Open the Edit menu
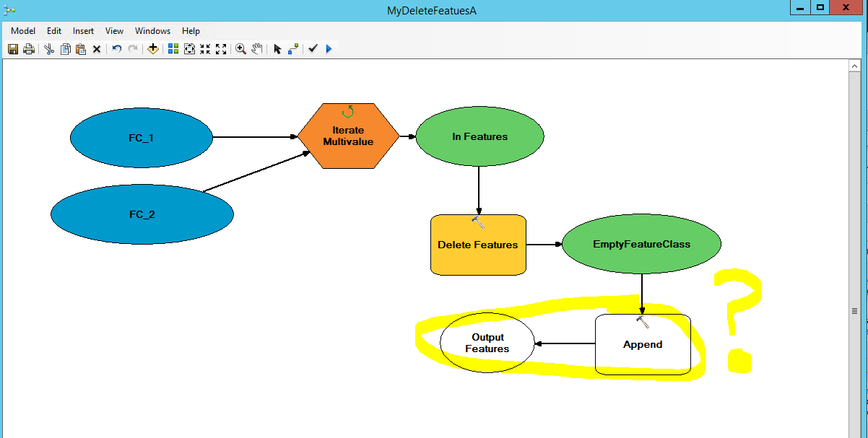Screen dimensions: 868x438 [54, 31]
